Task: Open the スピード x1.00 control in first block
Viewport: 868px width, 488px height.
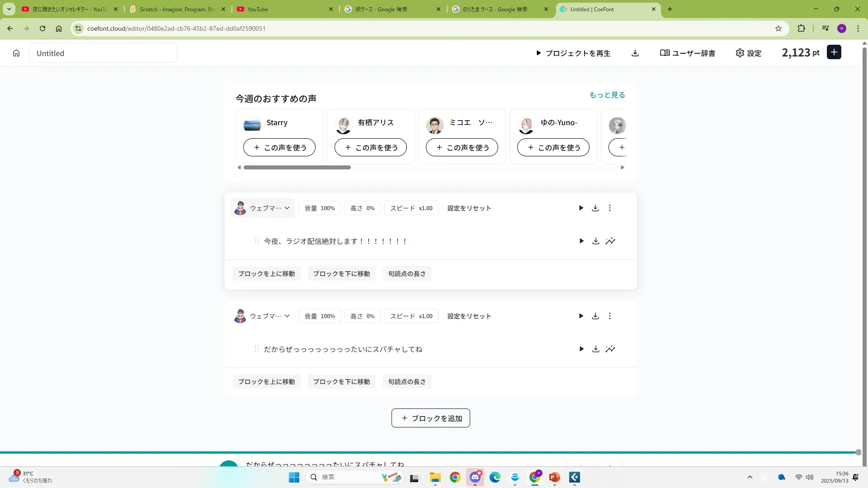Action: pos(411,208)
